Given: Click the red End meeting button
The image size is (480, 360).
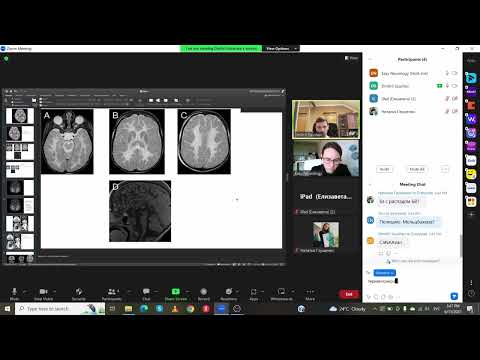Looking at the screenshot, I should [x=349, y=294].
